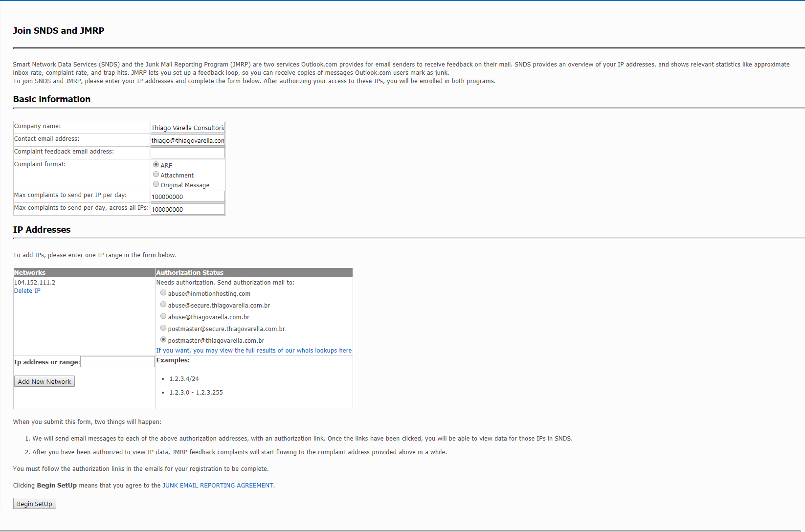Screen dimensions: 805x532
Task: Delete IP 104.152.111.2 from networks
Action: [27, 291]
